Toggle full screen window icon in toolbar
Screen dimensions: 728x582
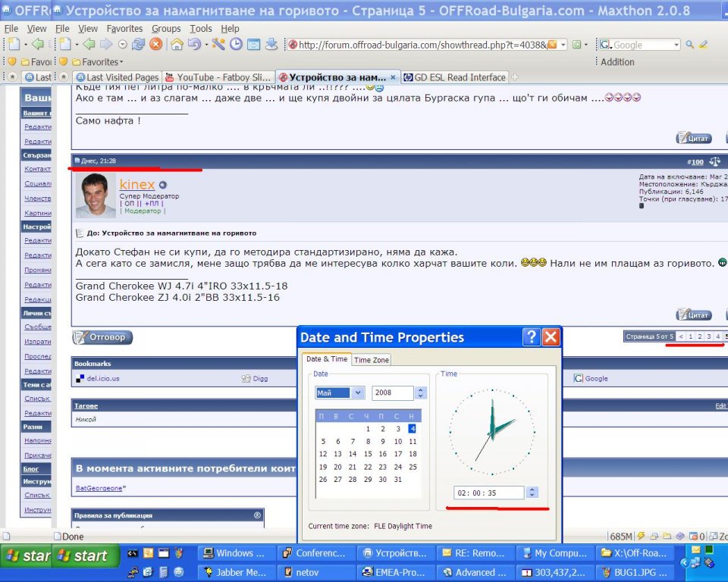tap(253, 45)
